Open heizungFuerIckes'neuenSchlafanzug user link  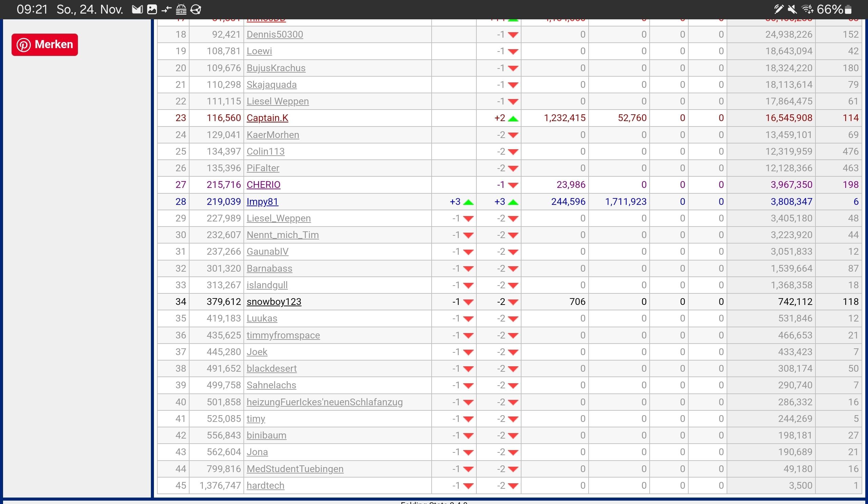(x=324, y=402)
